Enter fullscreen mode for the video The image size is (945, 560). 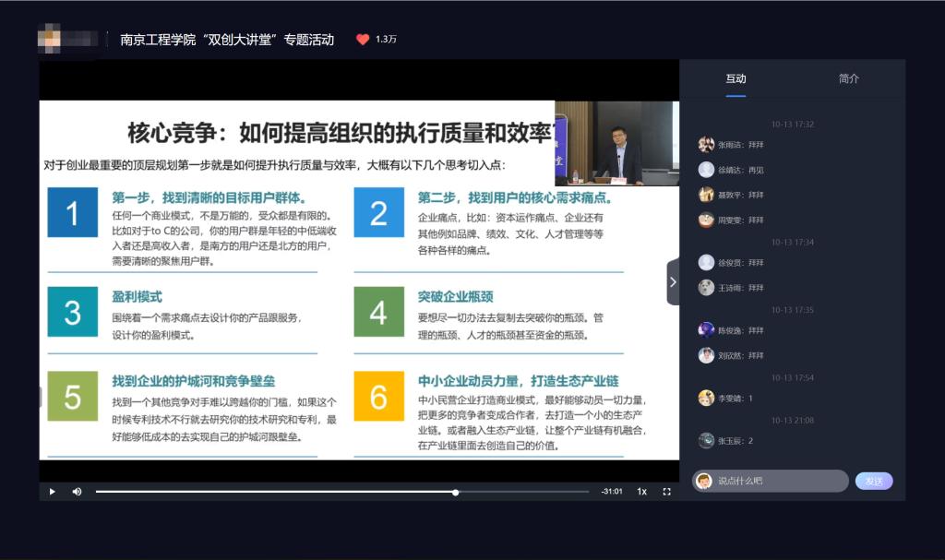click(x=666, y=492)
